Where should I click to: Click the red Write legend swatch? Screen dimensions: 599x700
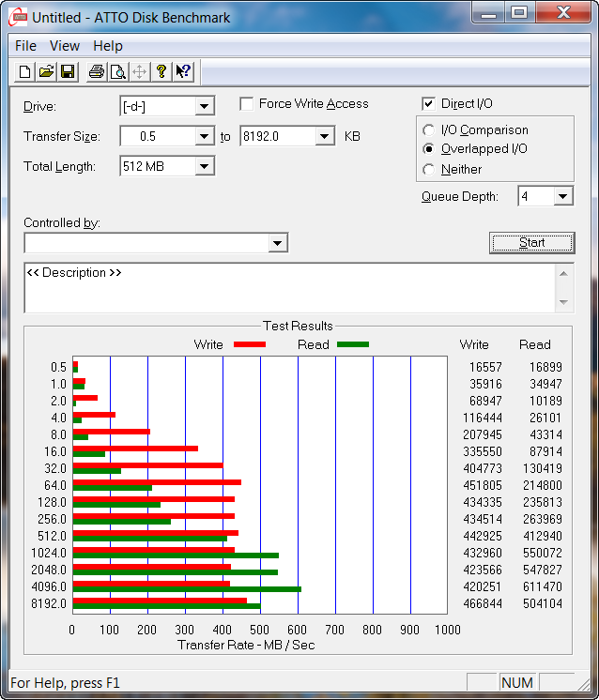(x=250, y=344)
